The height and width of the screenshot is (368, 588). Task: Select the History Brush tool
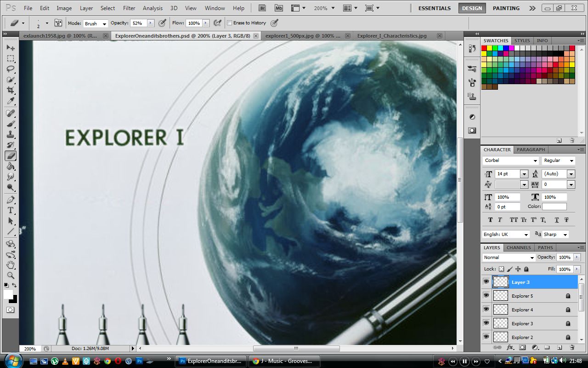tap(11, 145)
